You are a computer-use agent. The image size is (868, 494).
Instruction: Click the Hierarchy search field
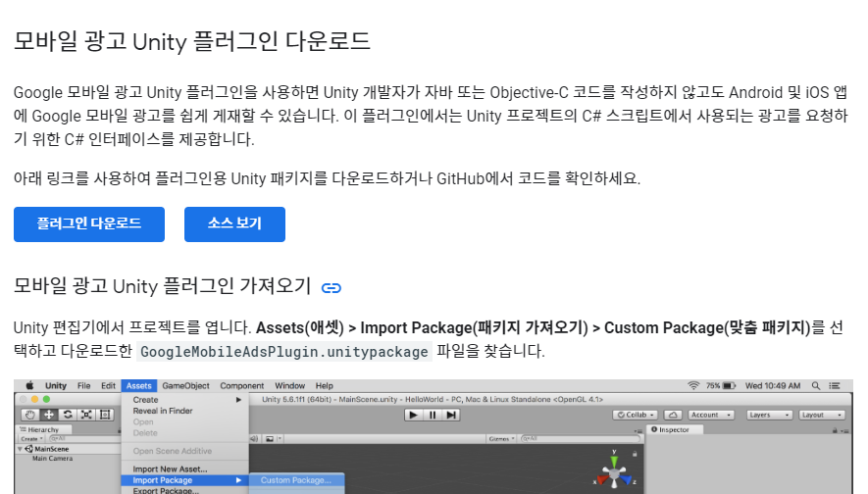[83, 439]
